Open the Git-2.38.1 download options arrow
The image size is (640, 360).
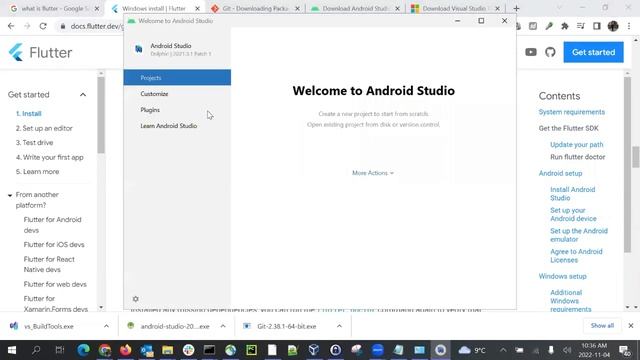coord(339,326)
